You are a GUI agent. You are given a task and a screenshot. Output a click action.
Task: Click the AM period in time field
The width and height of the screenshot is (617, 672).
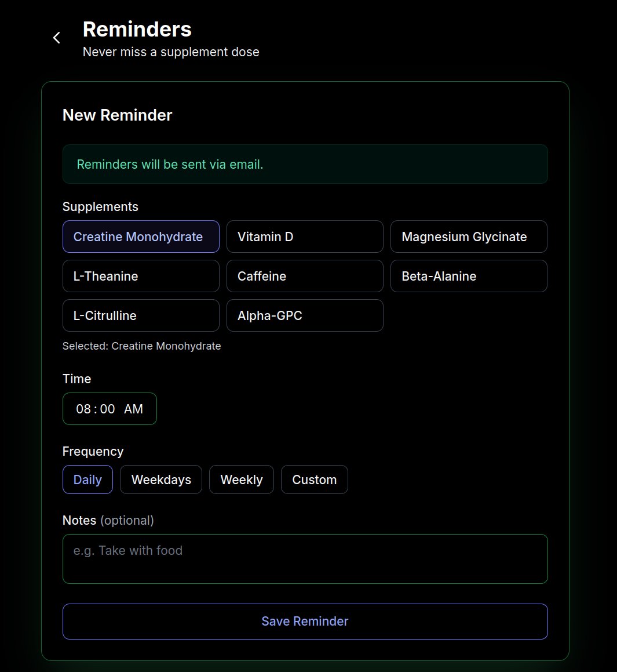click(134, 409)
